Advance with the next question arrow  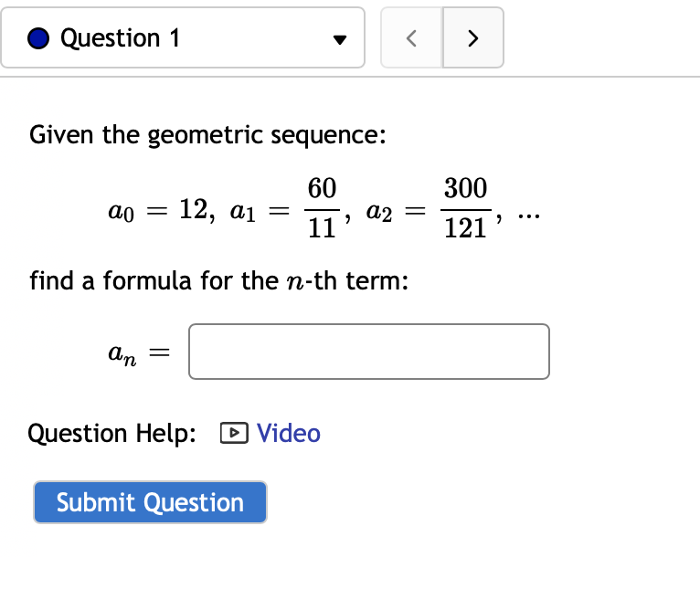pyautogui.click(x=472, y=38)
